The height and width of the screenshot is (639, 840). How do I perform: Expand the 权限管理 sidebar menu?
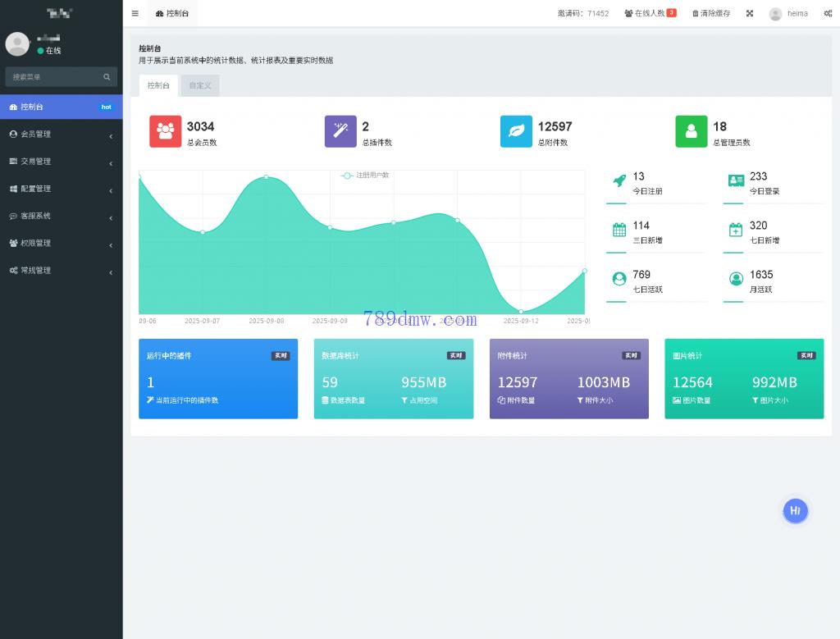[x=61, y=244]
